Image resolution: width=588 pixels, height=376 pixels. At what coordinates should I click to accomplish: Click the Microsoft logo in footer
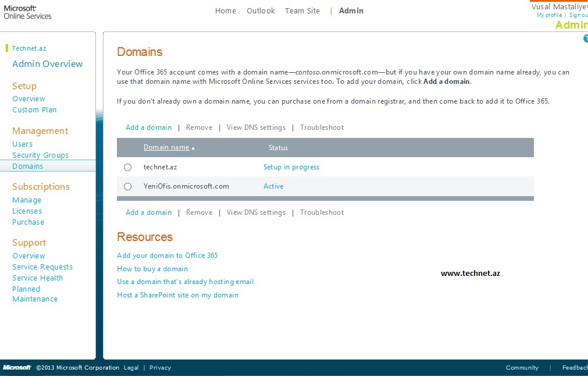[17, 368]
